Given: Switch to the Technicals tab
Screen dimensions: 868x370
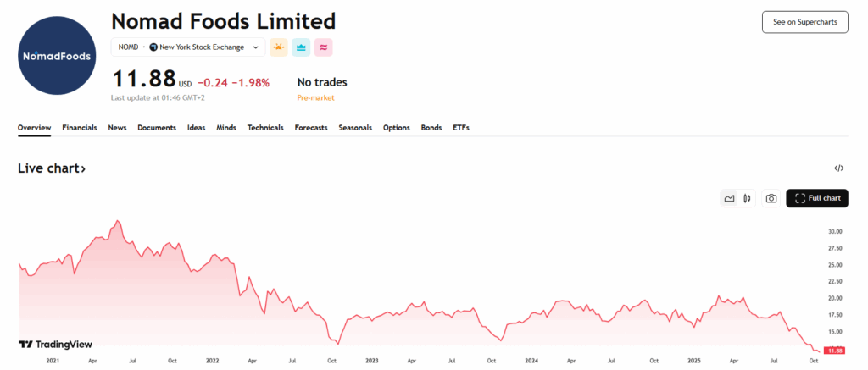Looking at the screenshot, I should click(265, 128).
